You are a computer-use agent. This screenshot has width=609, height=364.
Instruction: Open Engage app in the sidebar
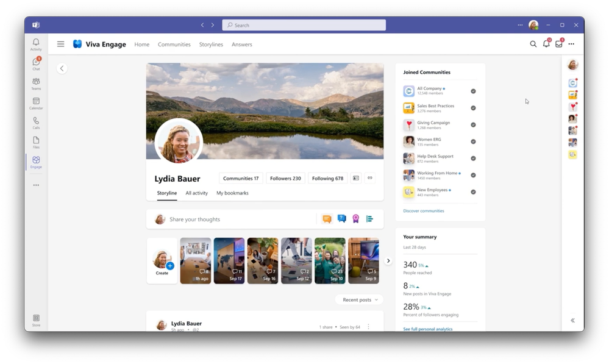pyautogui.click(x=36, y=162)
